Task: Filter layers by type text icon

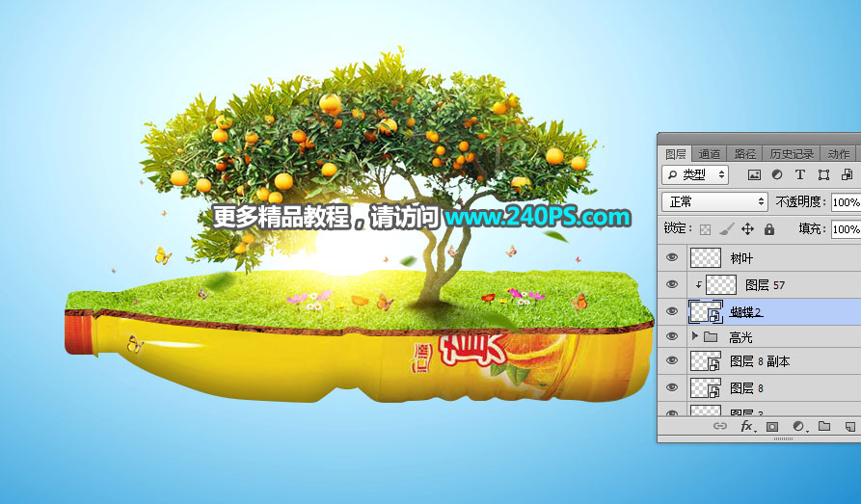Action: point(800,174)
